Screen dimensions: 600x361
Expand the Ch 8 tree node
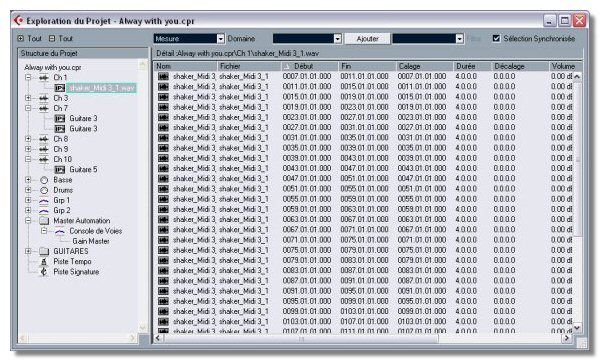click(x=28, y=139)
